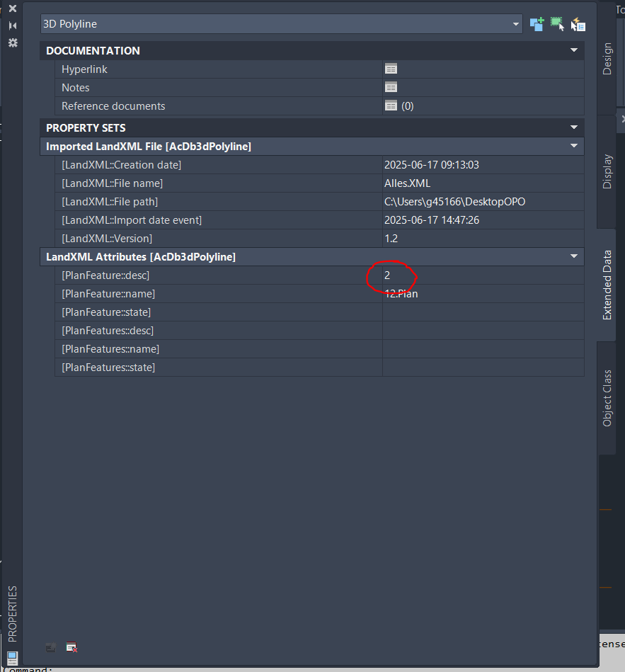Open the Hyperlink editor icon
Viewport: 625px width, 672px height.
(x=391, y=69)
